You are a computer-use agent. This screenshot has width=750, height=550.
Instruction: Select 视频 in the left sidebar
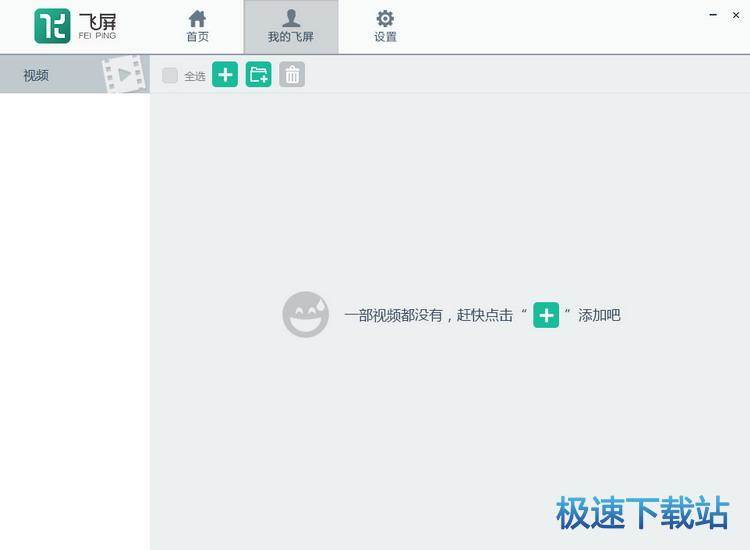(x=37, y=75)
